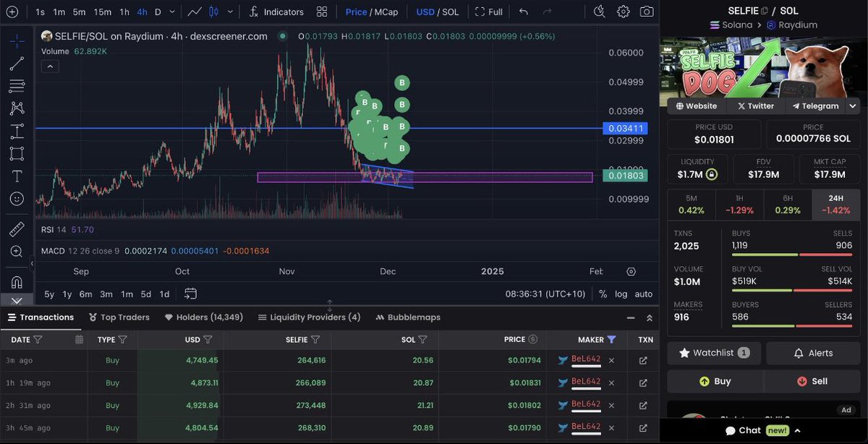
Task: Select the 1H stats period
Action: [739, 204]
